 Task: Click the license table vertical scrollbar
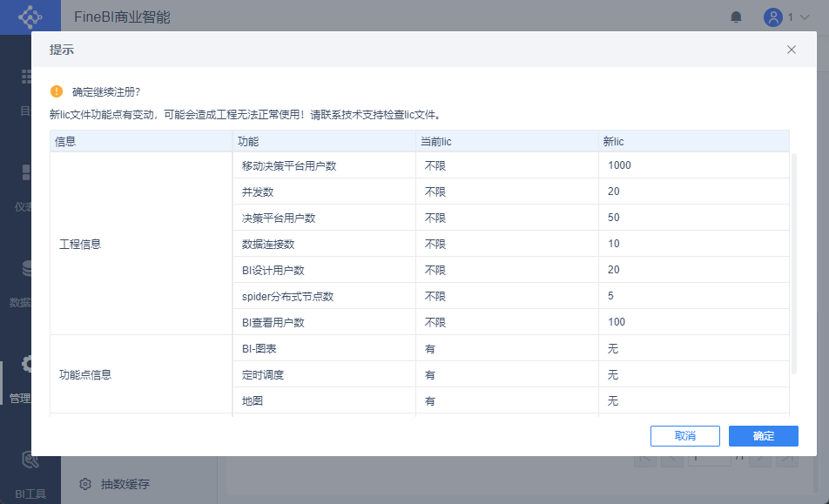(x=792, y=261)
